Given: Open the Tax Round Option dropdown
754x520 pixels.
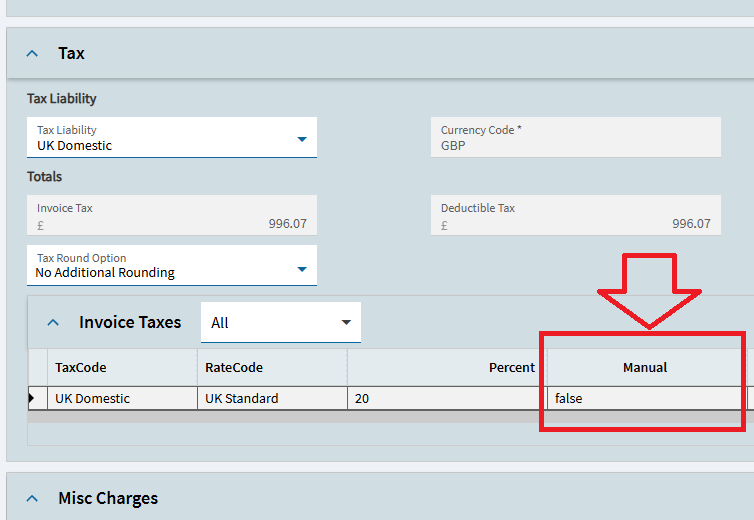Looking at the screenshot, I should tap(172, 266).
